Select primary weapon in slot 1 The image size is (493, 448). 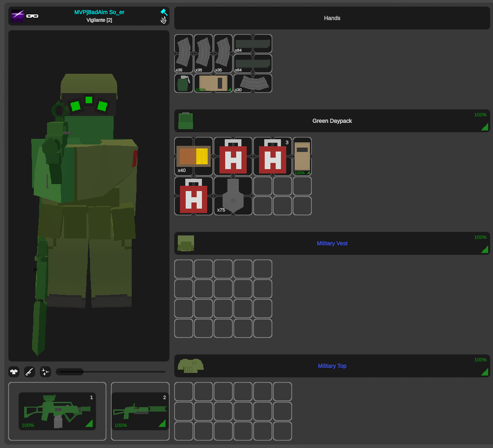(57, 411)
